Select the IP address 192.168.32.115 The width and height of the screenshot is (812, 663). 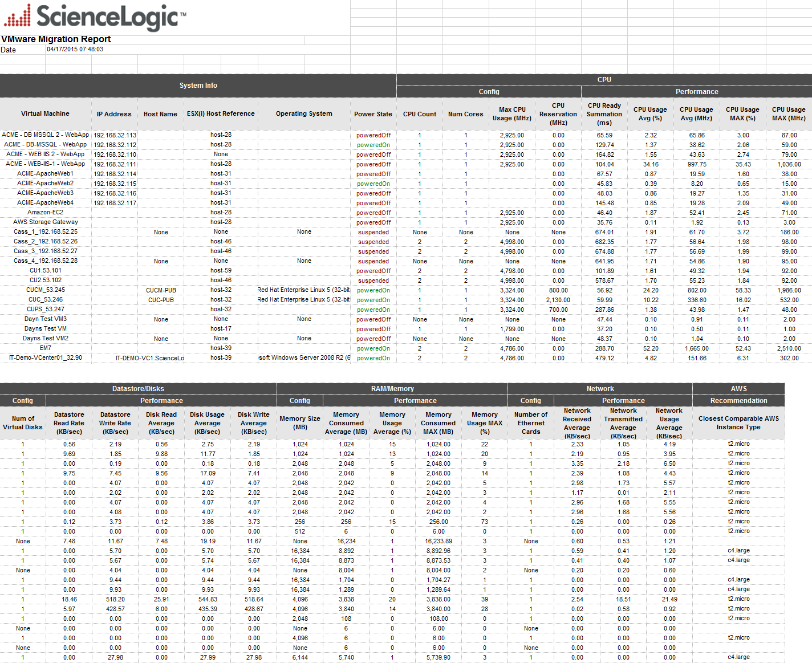click(x=115, y=184)
